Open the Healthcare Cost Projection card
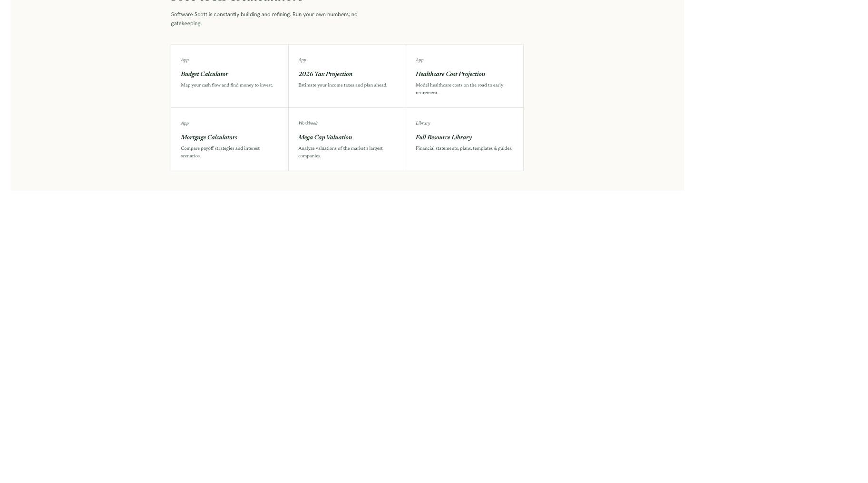868x483 pixels. [465, 76]
